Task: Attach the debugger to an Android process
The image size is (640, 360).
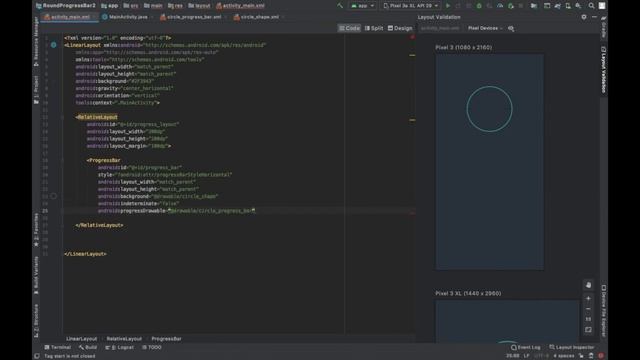Action: pos(511,6)
